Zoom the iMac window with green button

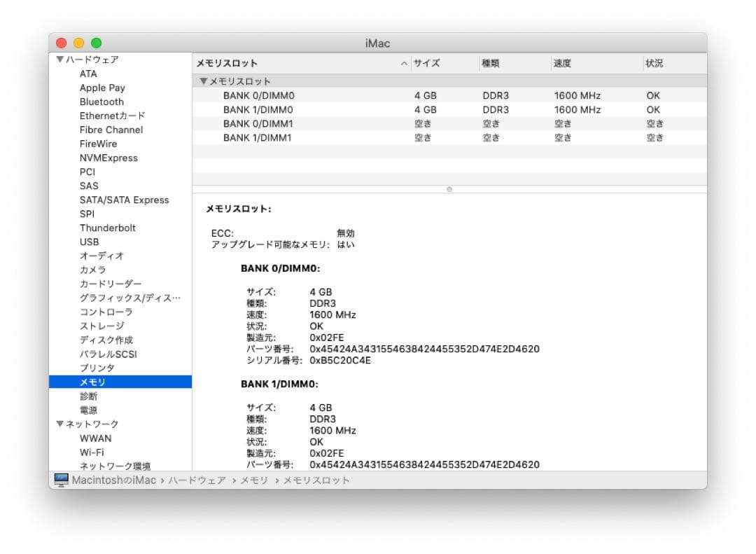point(97,43)
